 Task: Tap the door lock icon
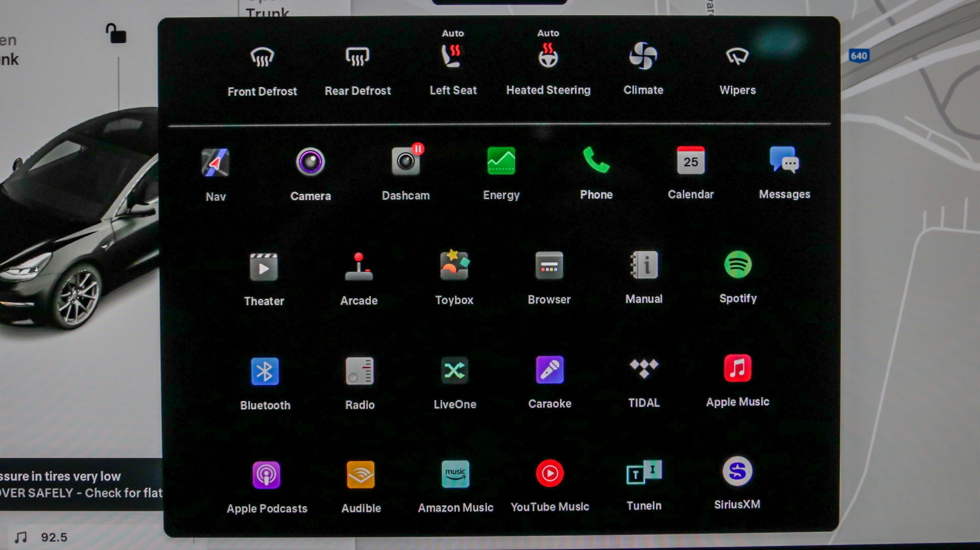click(x=116, y=34)
